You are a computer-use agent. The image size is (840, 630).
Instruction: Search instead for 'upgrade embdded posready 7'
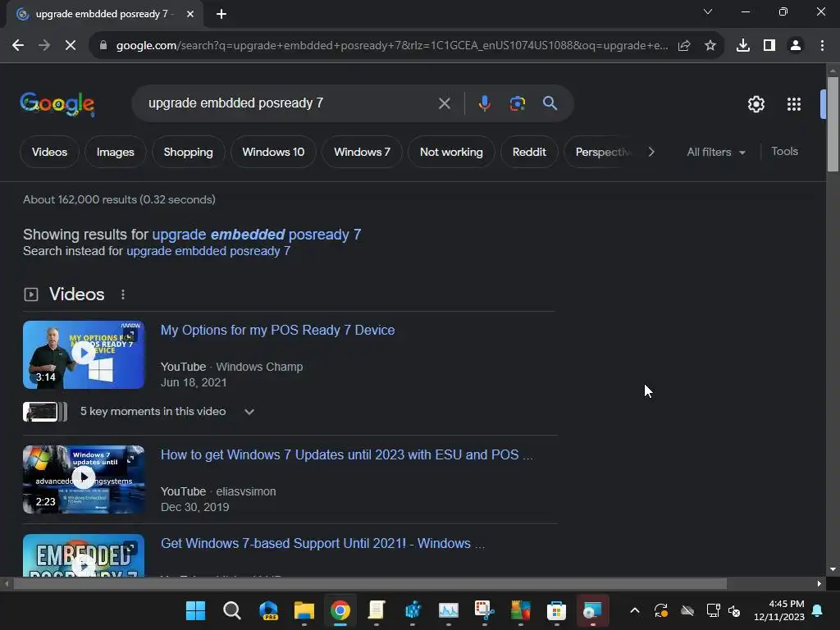coord(208,251)
